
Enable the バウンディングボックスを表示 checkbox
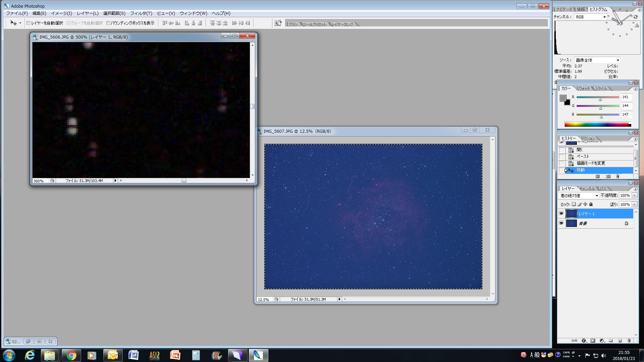coord(108,23)
